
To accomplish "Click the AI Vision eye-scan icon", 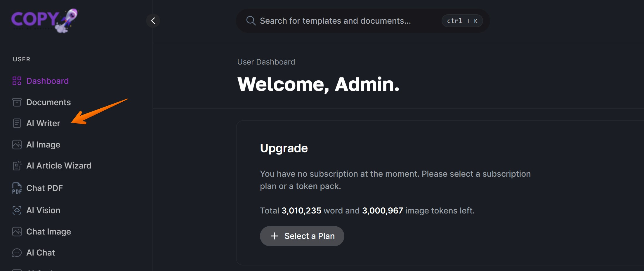I will click(x=17, y=210).
